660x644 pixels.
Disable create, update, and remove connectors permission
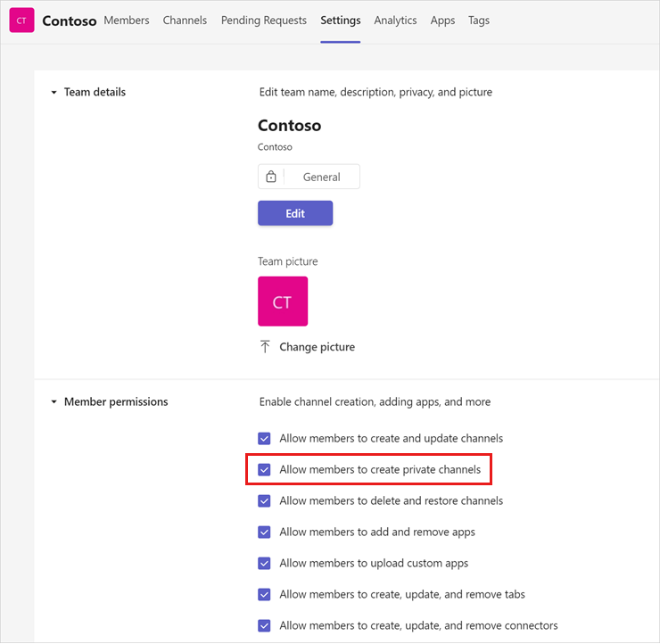coord(264,625)
